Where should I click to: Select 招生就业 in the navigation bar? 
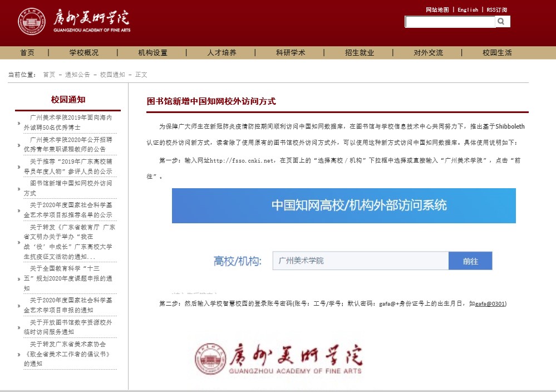(x=360, y=53)
